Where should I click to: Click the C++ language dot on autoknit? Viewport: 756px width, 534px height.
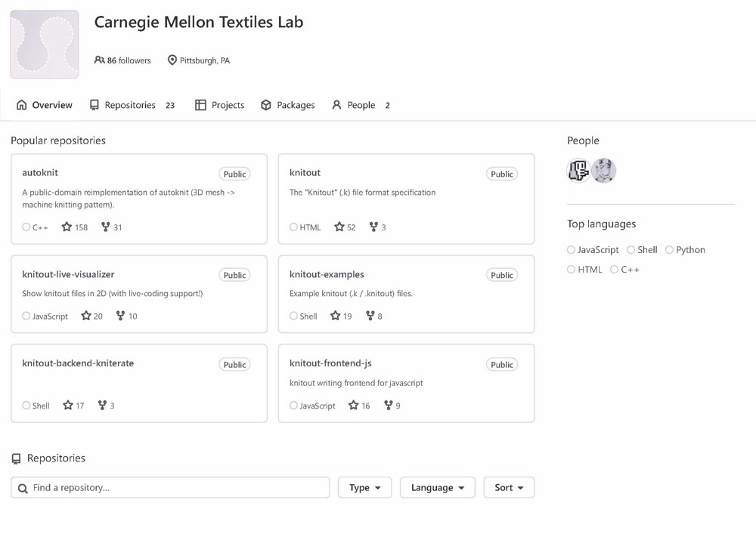coord(26,227)
